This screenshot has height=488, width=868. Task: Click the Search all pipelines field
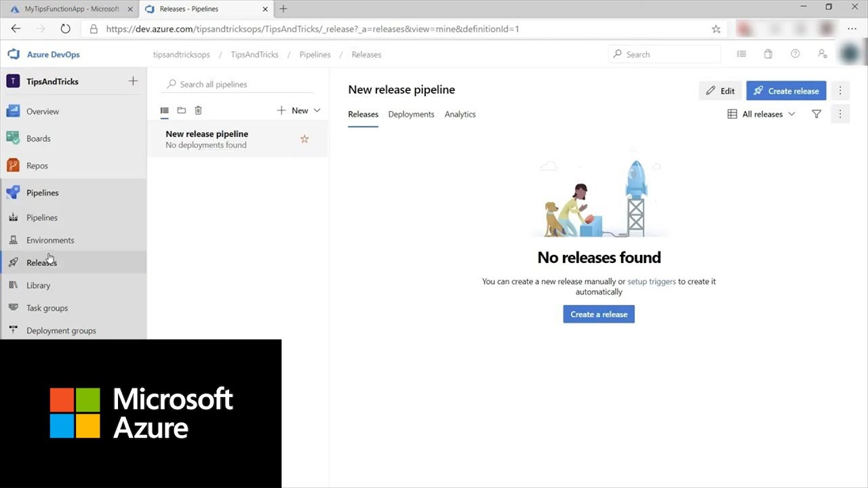click(237, 84)
